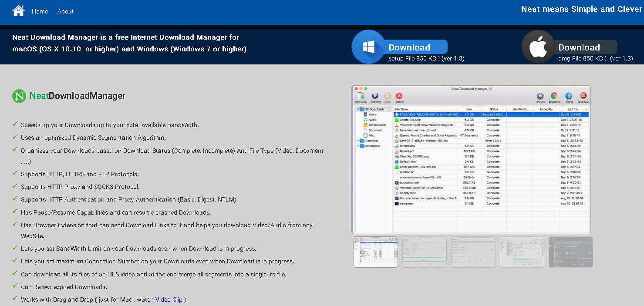Select the last dark screenshot thumbnail
644x306 pixels.
coord(570,252)
